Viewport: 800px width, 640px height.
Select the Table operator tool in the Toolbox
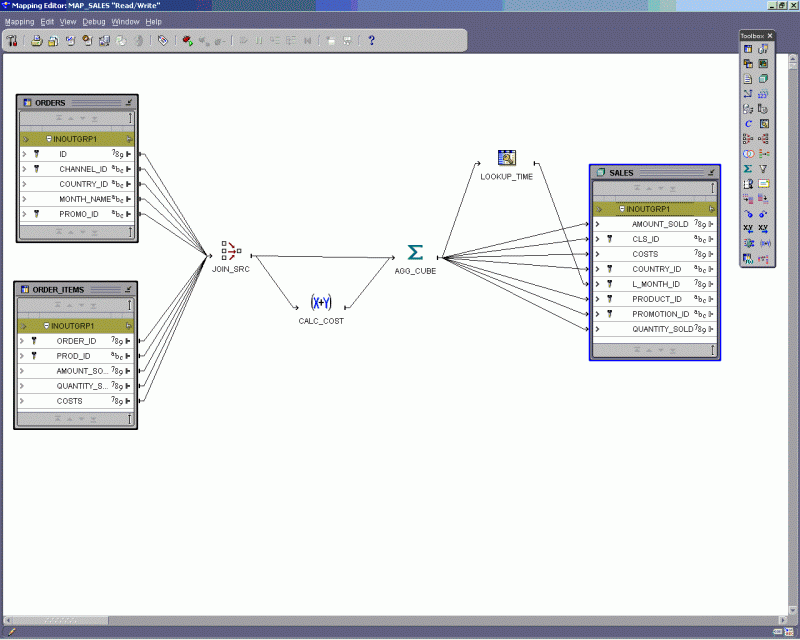coord(748,49)
